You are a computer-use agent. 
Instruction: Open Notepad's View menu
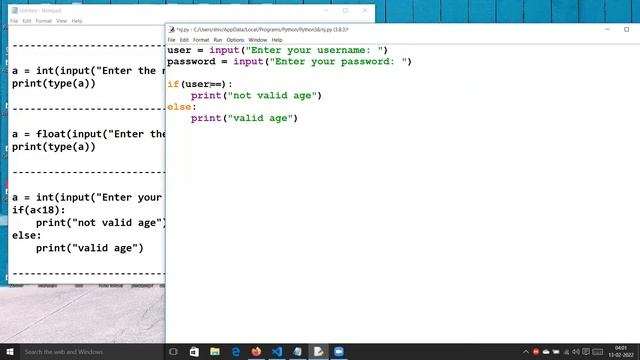pos(62,21)
